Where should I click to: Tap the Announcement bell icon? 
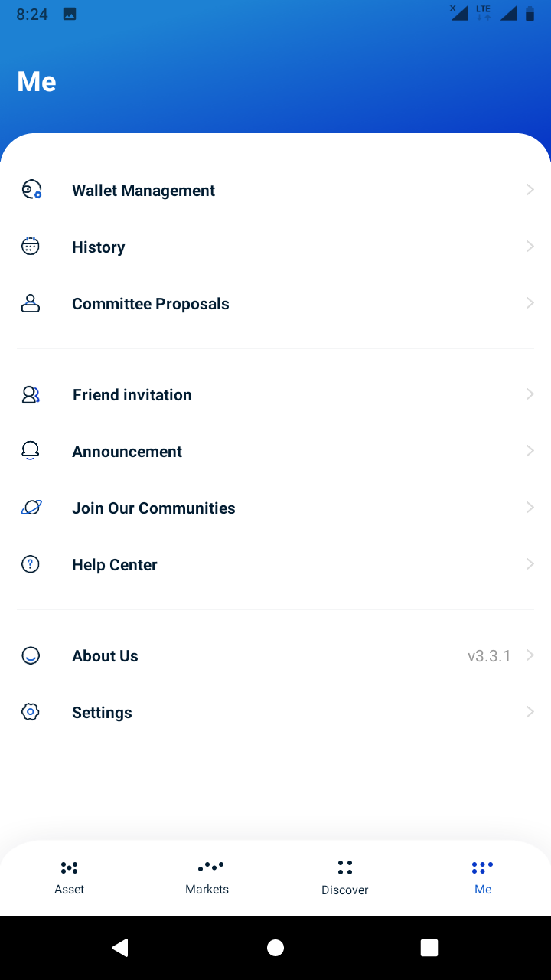click(31, 451)
